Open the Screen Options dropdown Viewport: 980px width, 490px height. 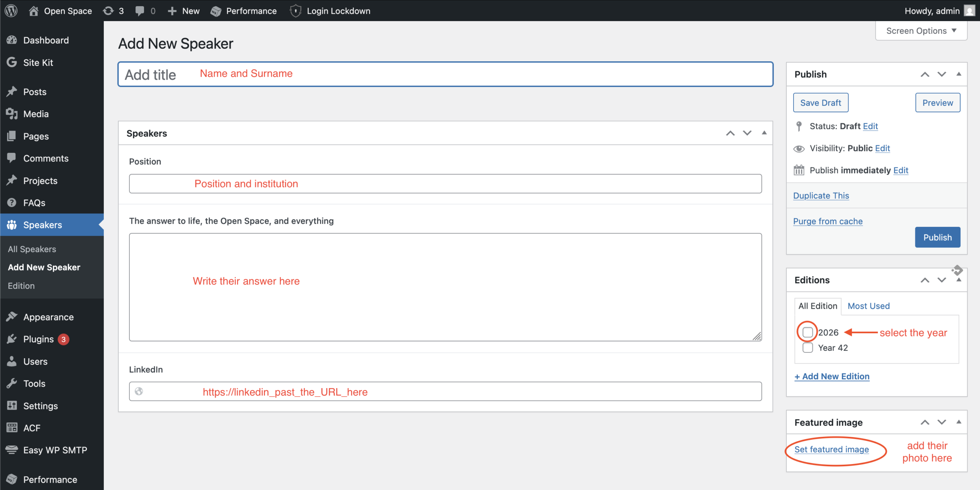pyautogui.click(x=921, y=31)
